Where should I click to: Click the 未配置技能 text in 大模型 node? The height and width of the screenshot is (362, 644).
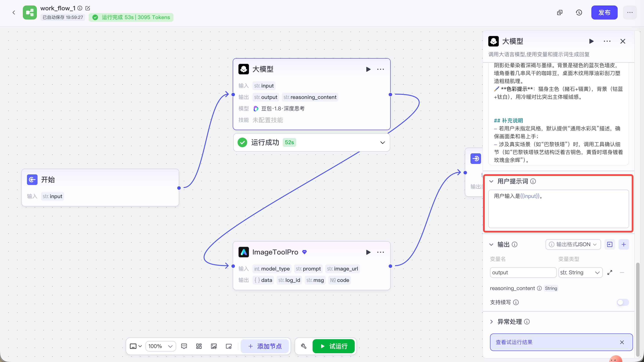(x=268, y=120)
